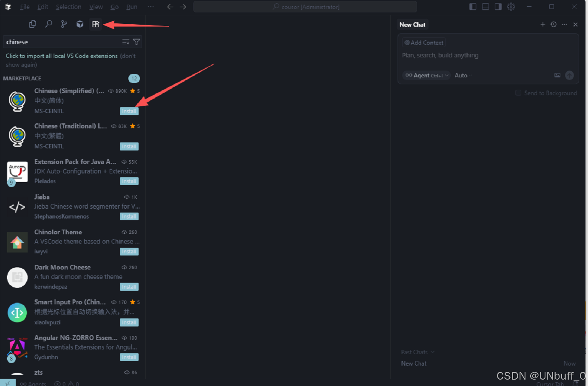Install Chinese (Traditional) language pack
Image resolution: width=588 pixels, height=386 pixels.
pyautogui.click(x=129, y=147)
